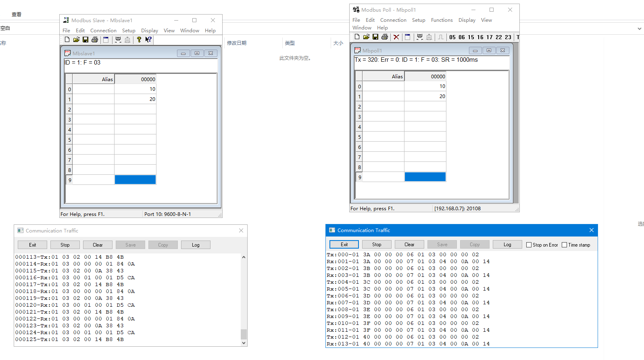Image resolution: width=644 pixels, height=360 pixels.
Task: Open Connection menu in Modbus Slave
Action: click(103, 30)
